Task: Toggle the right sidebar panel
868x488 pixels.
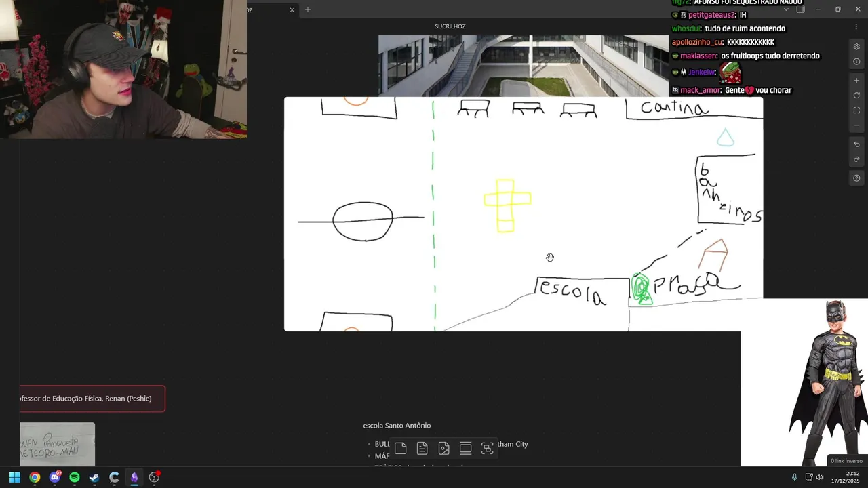Action: click(x=800, y=9)
